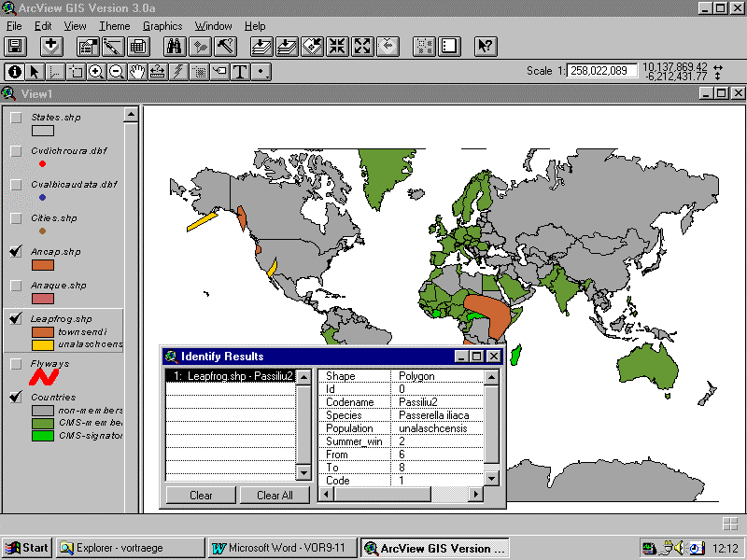Open the Window menu

214,26
